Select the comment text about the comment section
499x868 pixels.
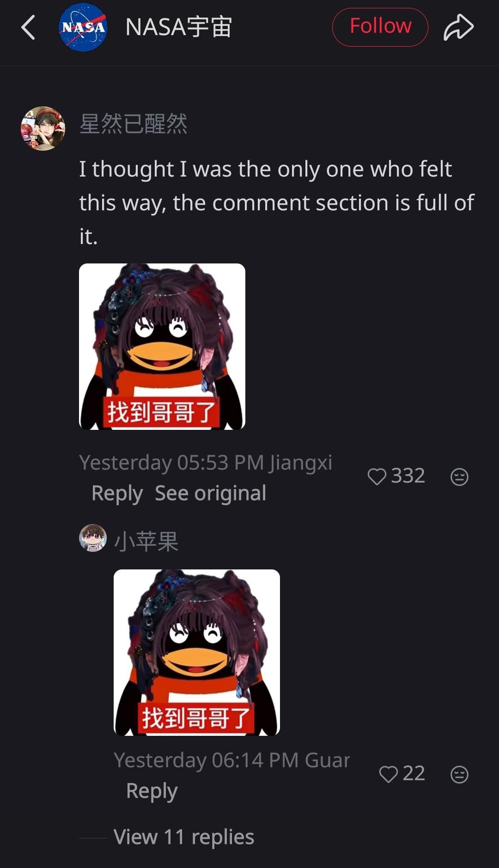(276, 202)
